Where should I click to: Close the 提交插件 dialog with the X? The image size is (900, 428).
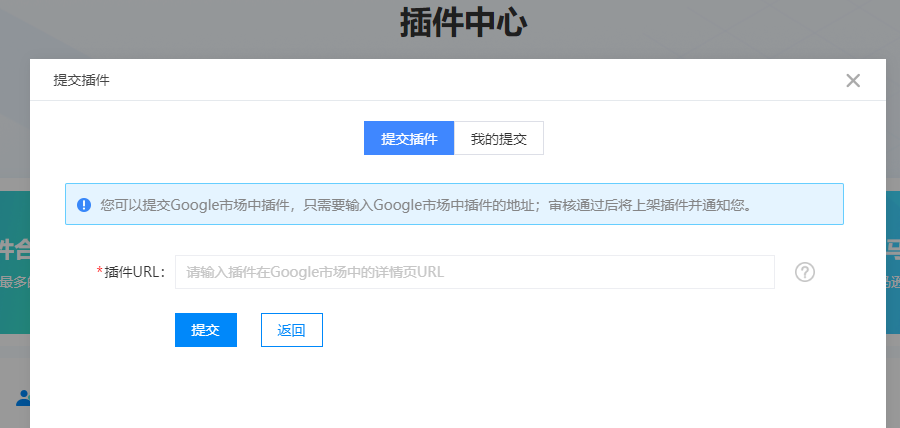(853, 81)
